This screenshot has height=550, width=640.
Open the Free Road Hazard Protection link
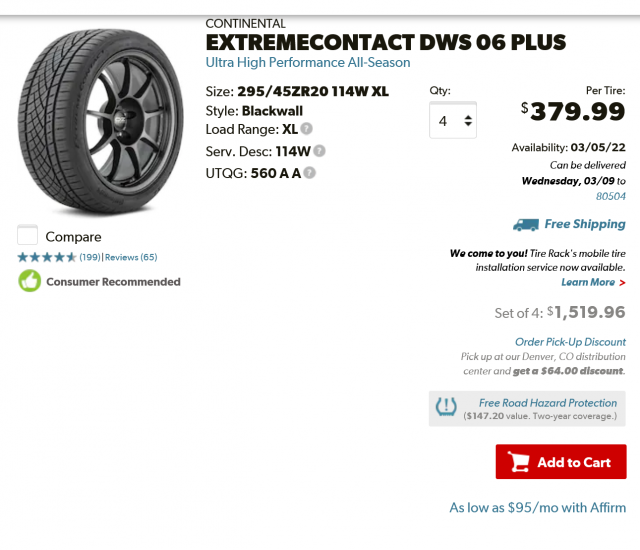pos(548,403)
